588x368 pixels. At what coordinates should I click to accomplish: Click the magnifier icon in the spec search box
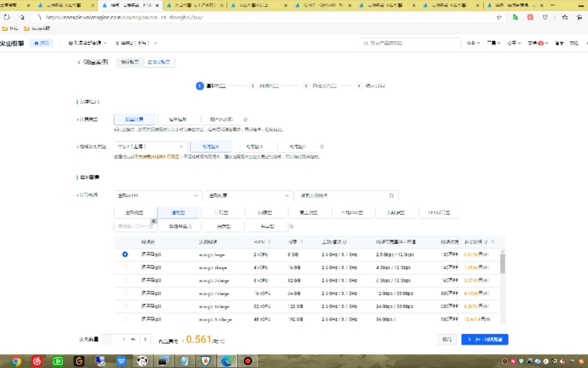(392, 196)
